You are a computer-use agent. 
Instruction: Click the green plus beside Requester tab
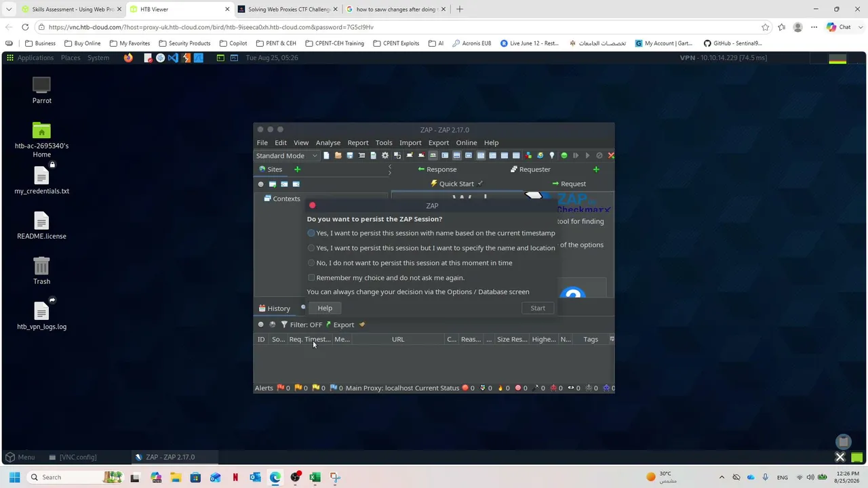tap(596, 169)
